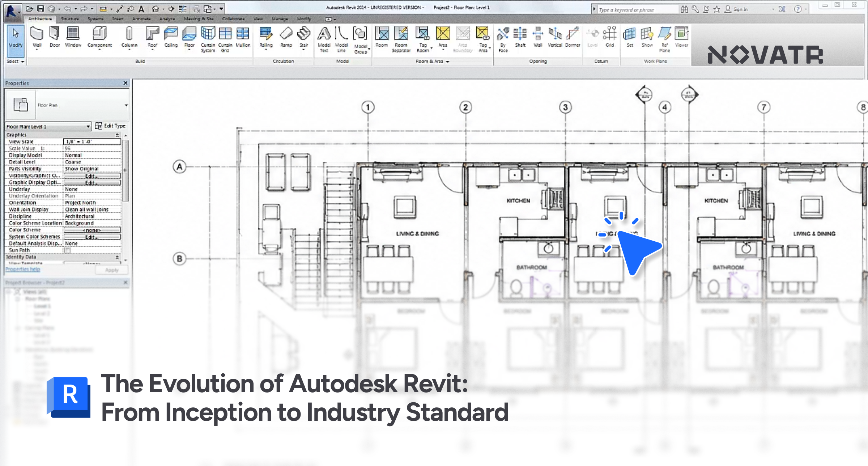Close the Properties panel
The width and height of the screenshot is (868, 466).
125,83
